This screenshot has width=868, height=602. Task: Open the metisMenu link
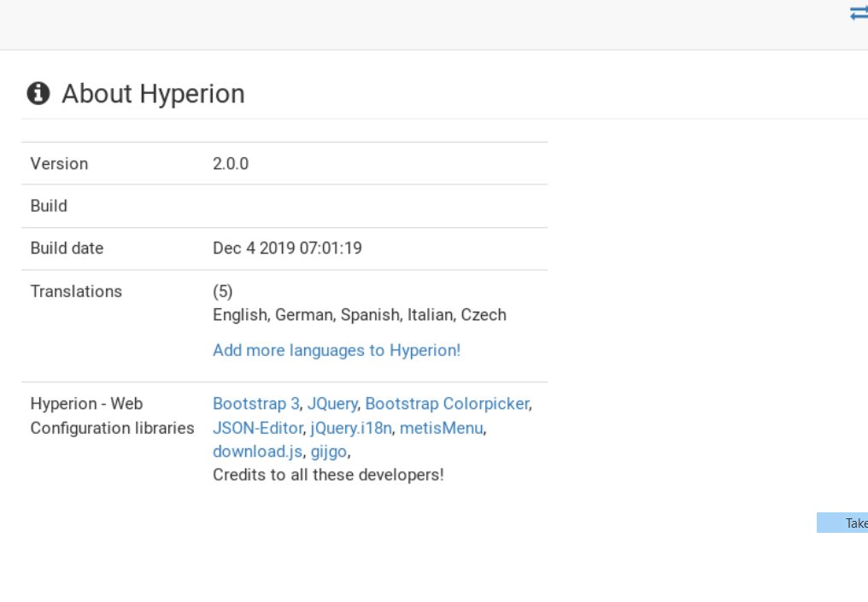coord(441,429)
